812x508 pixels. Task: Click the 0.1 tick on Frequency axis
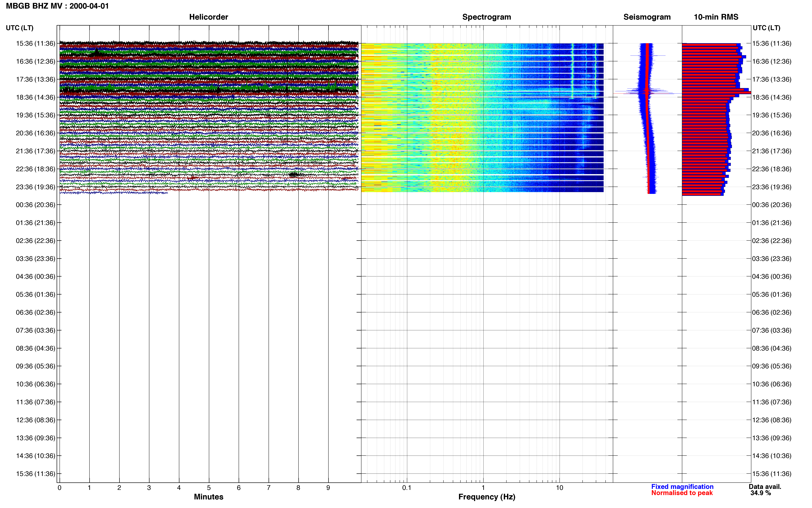[407, 487]
